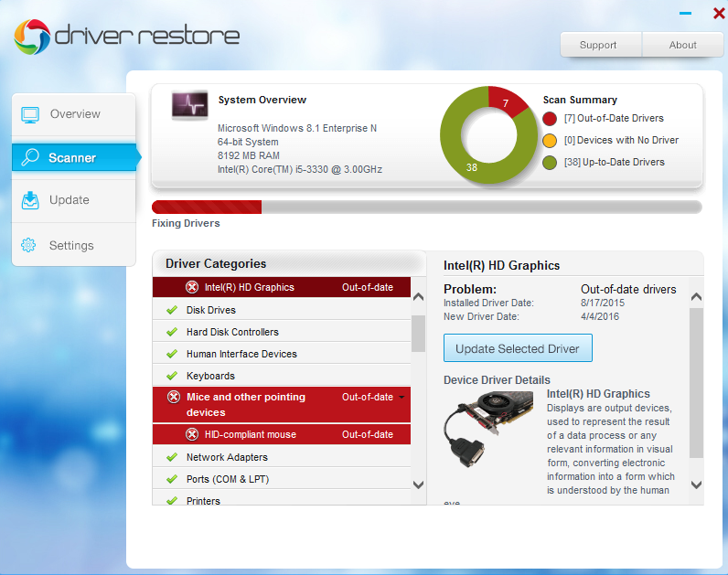Click green checkmark beside Printers
This screenshot has height=575, width=728.
click(172, 500)
